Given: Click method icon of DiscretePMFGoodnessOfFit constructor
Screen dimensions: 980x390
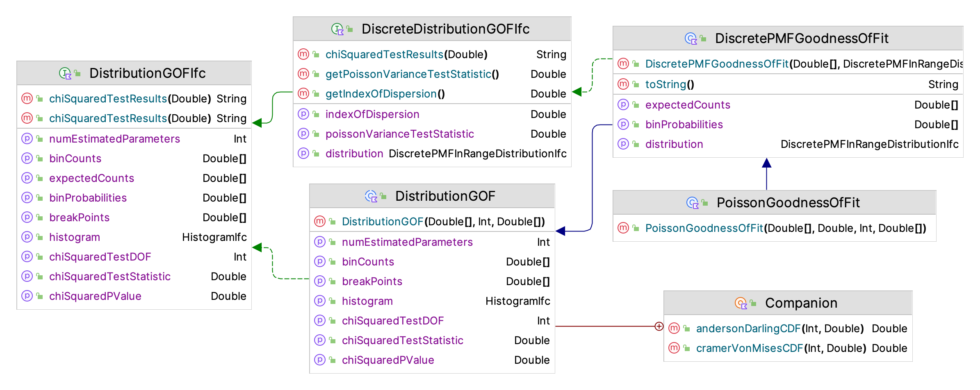Looking at the screenshot, I should (x=623, y=63).
